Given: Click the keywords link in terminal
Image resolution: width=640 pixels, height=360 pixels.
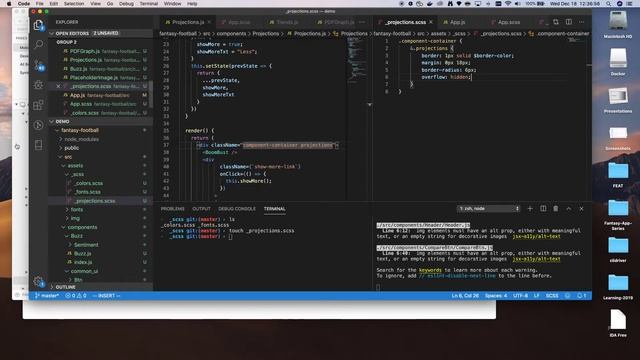Looking at the screenshot, I should click(430, 270).
